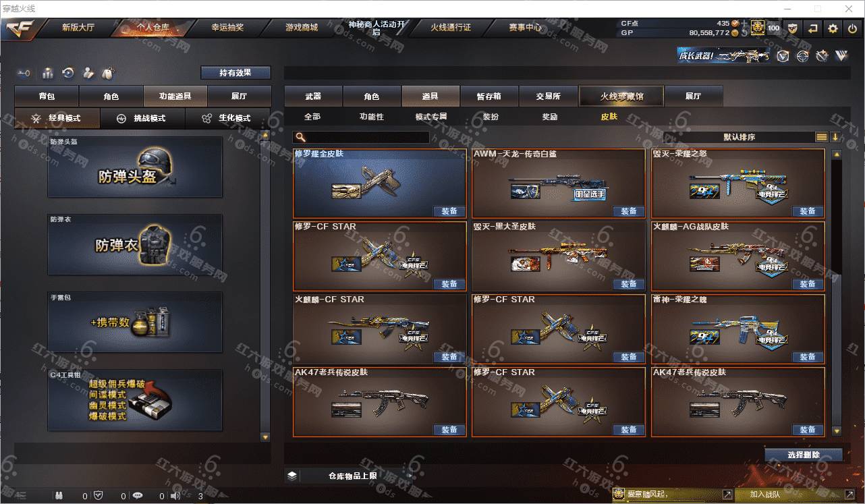This screenshot has width=865, height=504.
Task: Open the statistics bar-chart icon
Action: [x=48, y=73]
